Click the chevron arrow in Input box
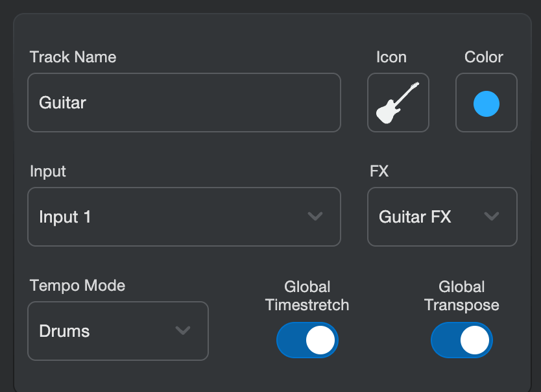541x392 pixels. point(315,217)
